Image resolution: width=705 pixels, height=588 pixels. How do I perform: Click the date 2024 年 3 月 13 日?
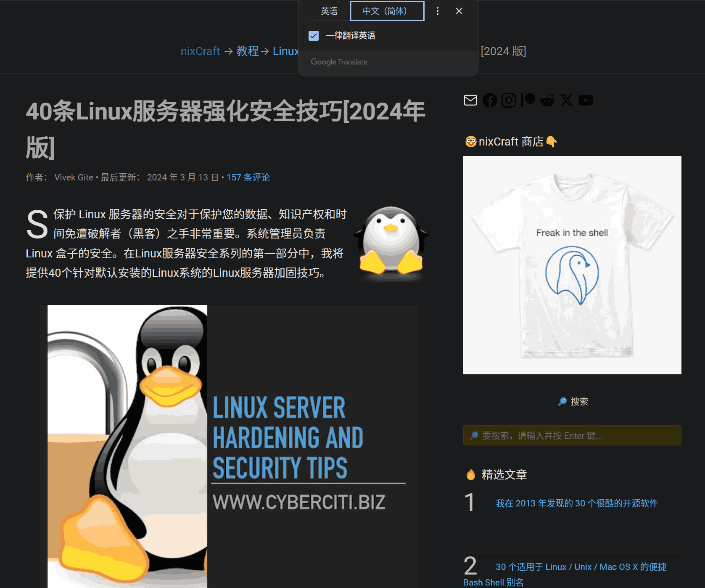pos(182,177)
